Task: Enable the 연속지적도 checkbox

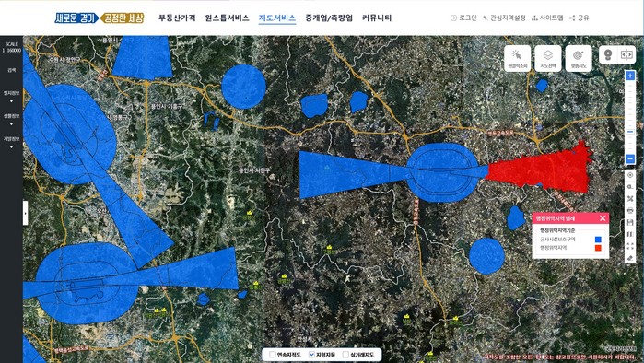Action: coord(273,355)
